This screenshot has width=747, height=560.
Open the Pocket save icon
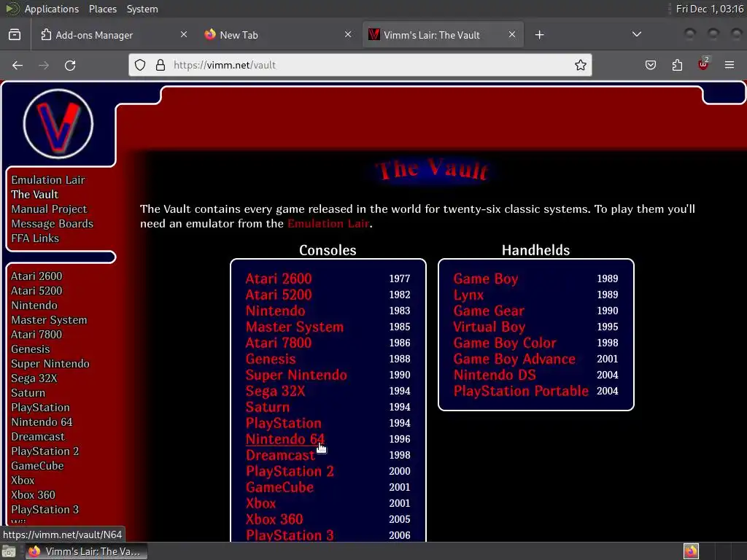tap(651, 65)
